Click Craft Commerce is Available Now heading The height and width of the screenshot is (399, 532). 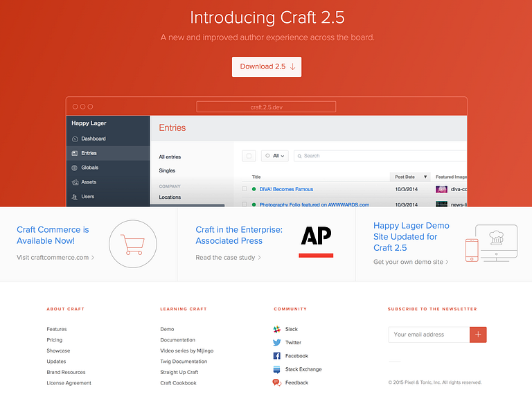pyautogui.click(x=53, y=235)
